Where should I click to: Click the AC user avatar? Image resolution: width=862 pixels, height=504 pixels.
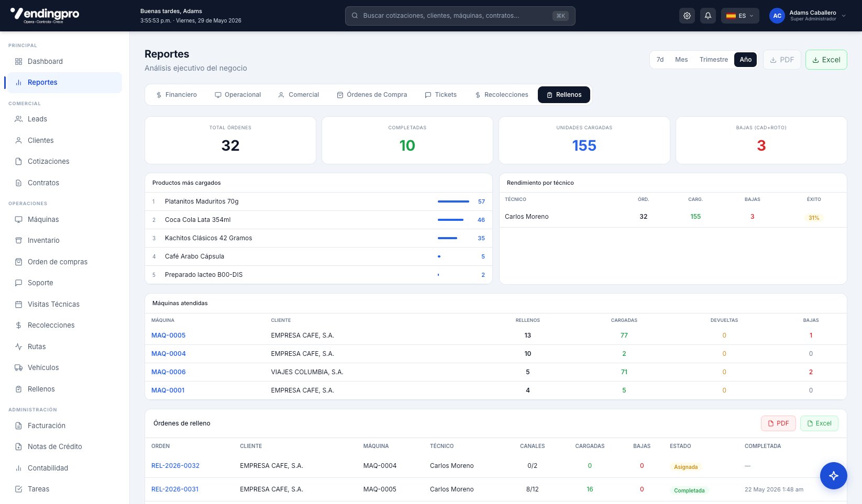777,16
